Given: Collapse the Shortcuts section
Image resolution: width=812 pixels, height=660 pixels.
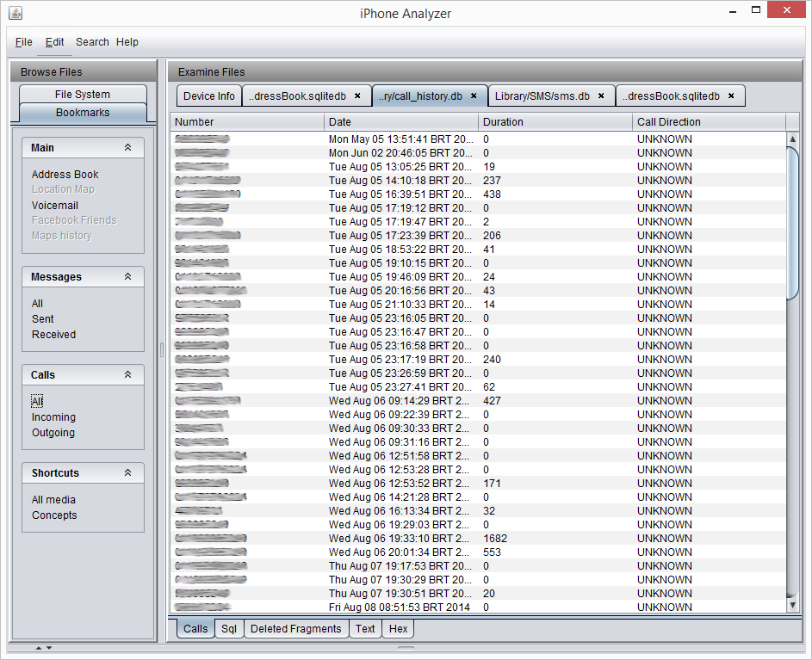Looking at the screenshot, I should point(128,472).
